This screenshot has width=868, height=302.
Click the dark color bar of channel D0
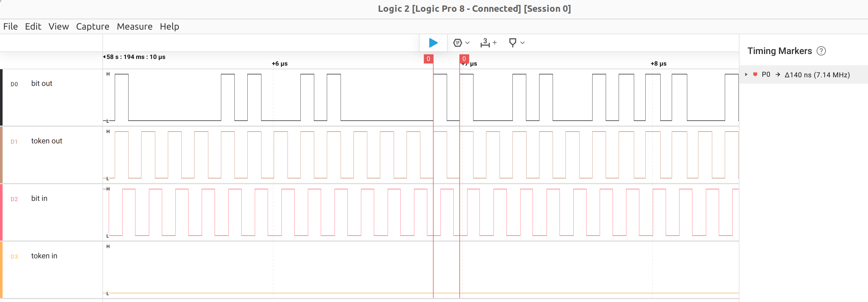1,97
